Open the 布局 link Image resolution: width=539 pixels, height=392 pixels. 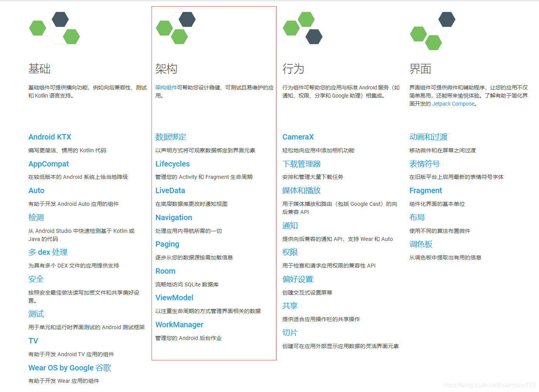click(x=417, y=217)
